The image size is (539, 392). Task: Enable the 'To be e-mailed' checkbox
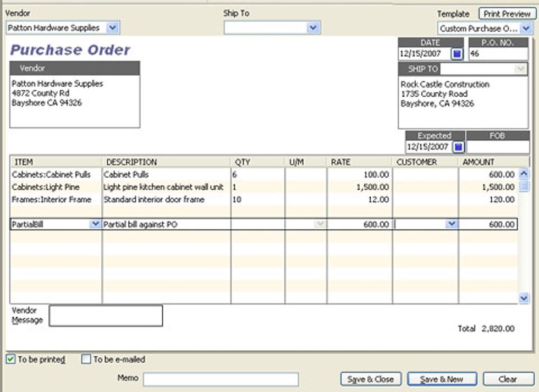tap(86, 360)
